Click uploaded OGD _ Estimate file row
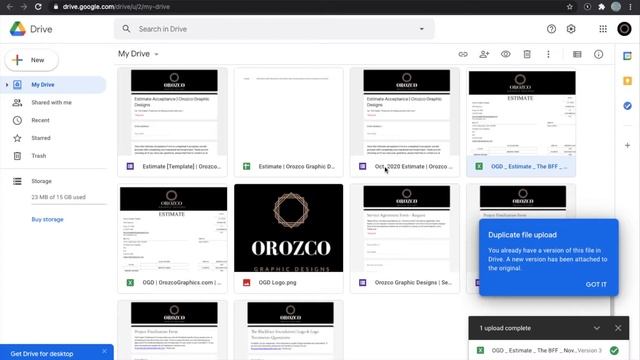Viewport: 640px width, 360px height. tap(549, 350)
